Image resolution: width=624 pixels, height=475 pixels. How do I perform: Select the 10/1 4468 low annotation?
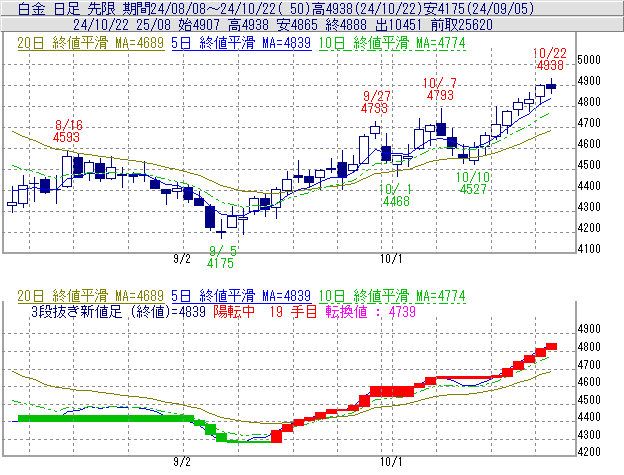[x=396, y=195]
